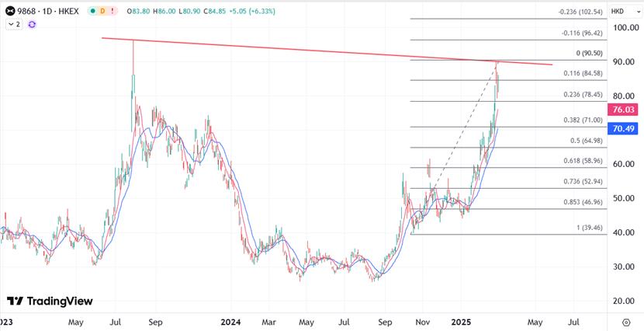Viewport: 644px width, 331px height.
Task: Click the 9868 symbol logo icon
Action: tap(9, 12)
